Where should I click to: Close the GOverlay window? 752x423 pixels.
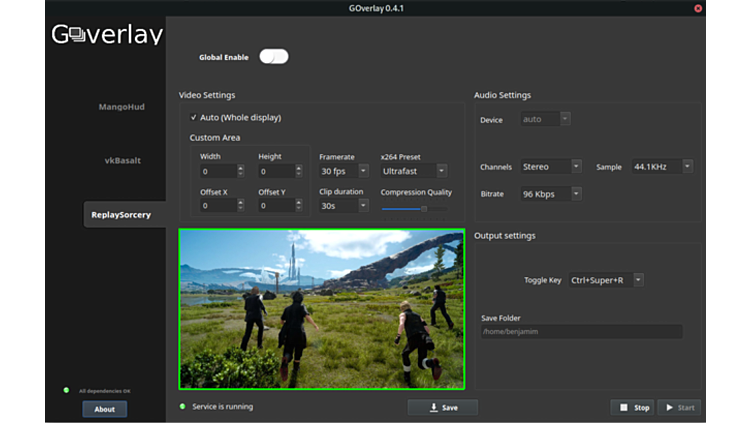coord(698,8)
